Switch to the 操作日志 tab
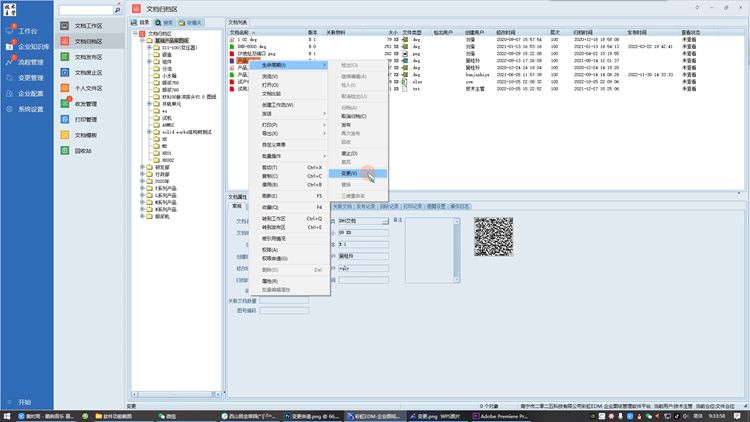Viewport: 750px width, 422px height. coord(458,206)
